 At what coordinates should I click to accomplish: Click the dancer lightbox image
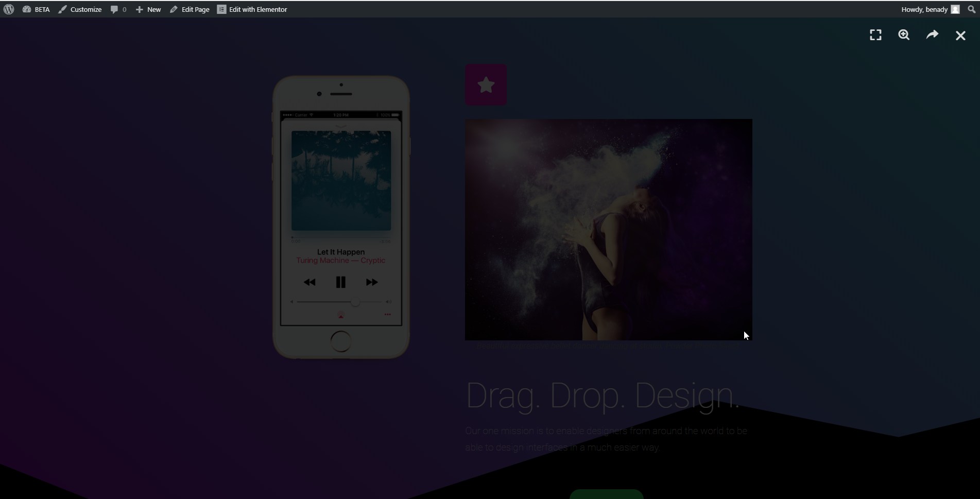(x=608, y=230)
